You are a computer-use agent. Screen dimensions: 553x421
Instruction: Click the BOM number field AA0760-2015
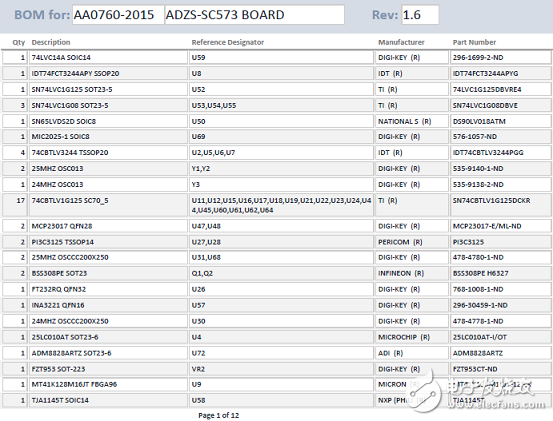(x=118, y=15)
